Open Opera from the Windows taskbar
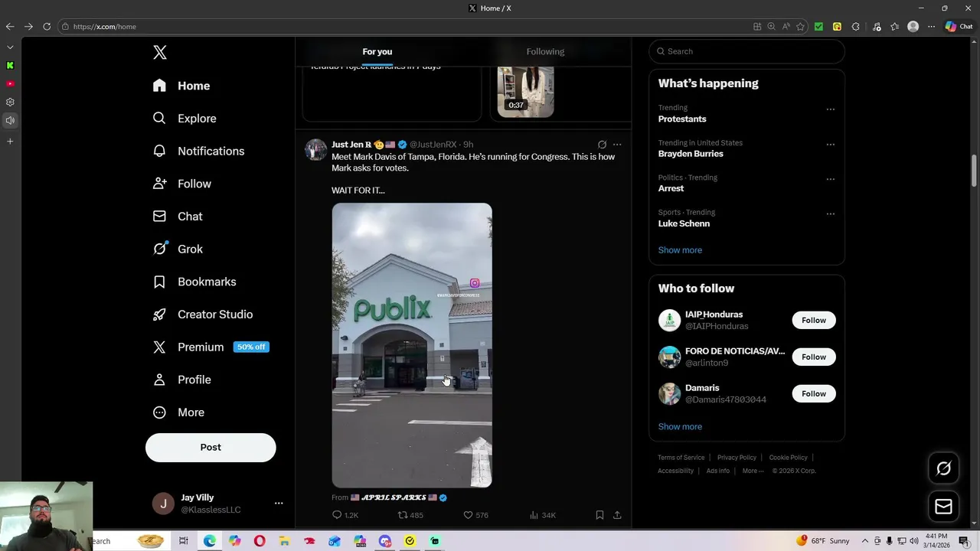 260,541
